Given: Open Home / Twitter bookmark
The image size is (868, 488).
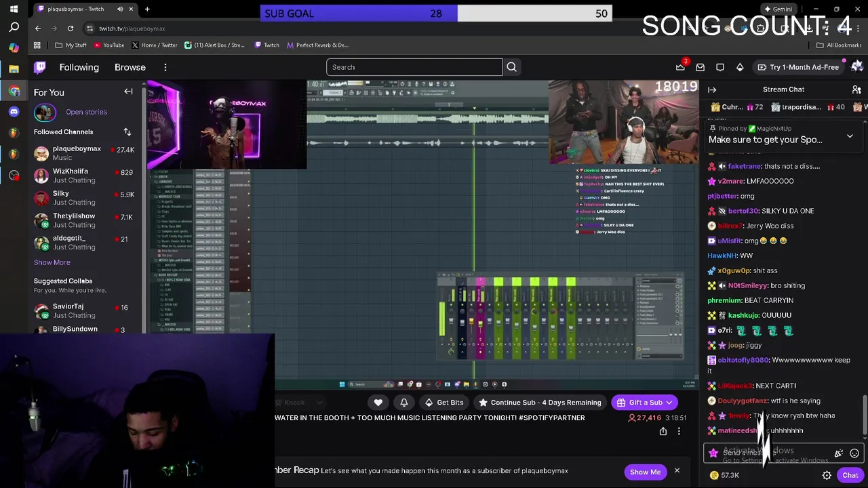Looking at the screenshot, I should coord(155,45).
